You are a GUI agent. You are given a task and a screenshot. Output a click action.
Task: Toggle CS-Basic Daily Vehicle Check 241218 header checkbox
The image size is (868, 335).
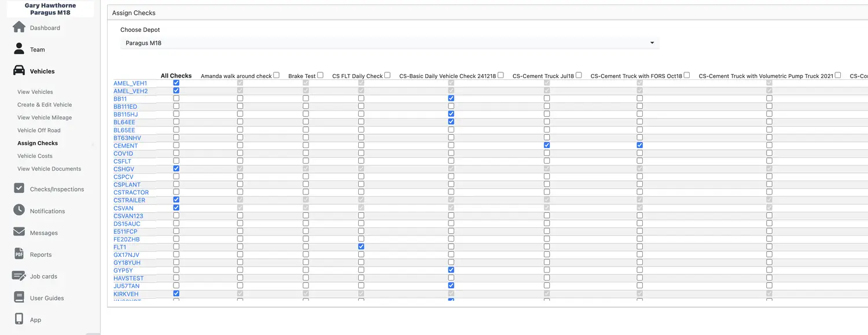(x=501, y=75)
